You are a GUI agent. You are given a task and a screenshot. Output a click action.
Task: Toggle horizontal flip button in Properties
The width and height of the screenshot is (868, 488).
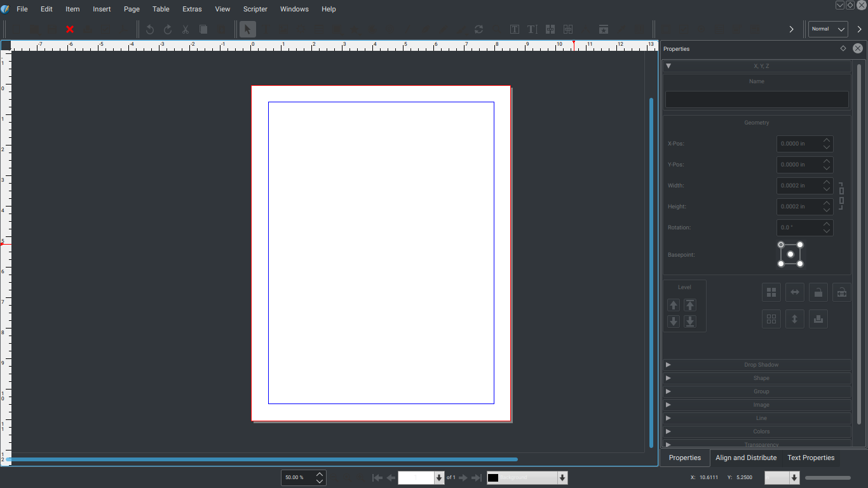click(794, 292)
